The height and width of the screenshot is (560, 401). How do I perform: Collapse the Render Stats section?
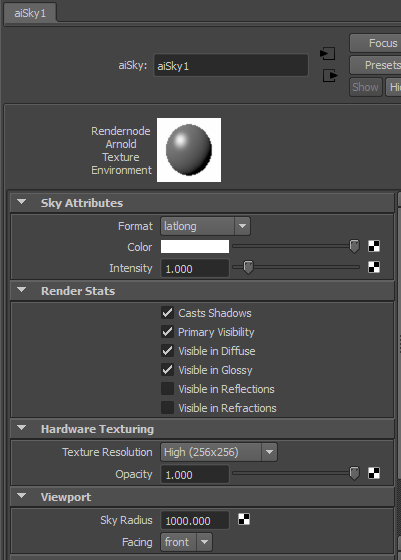[22, 290]
